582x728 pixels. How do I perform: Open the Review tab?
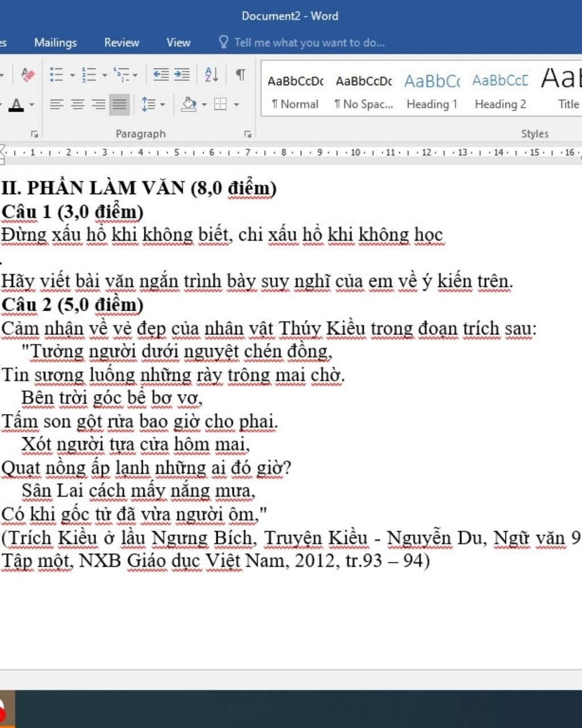coord(122,43)
